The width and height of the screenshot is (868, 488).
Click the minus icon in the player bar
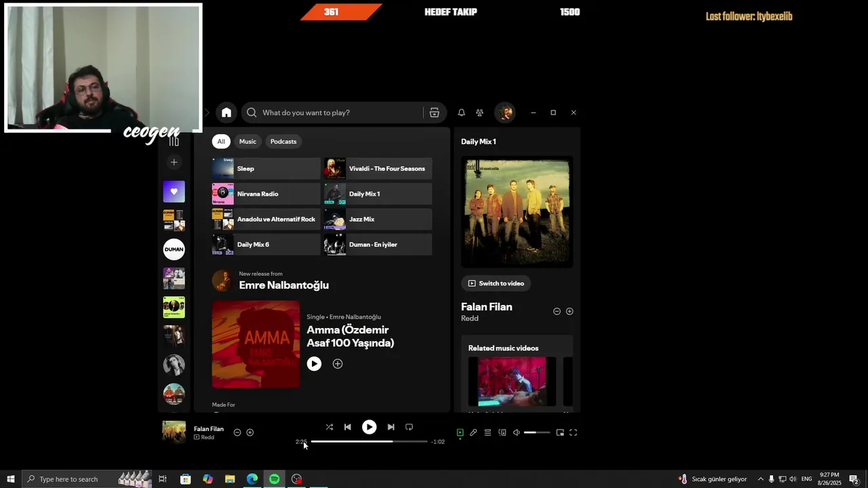click(x=237, y=432)
